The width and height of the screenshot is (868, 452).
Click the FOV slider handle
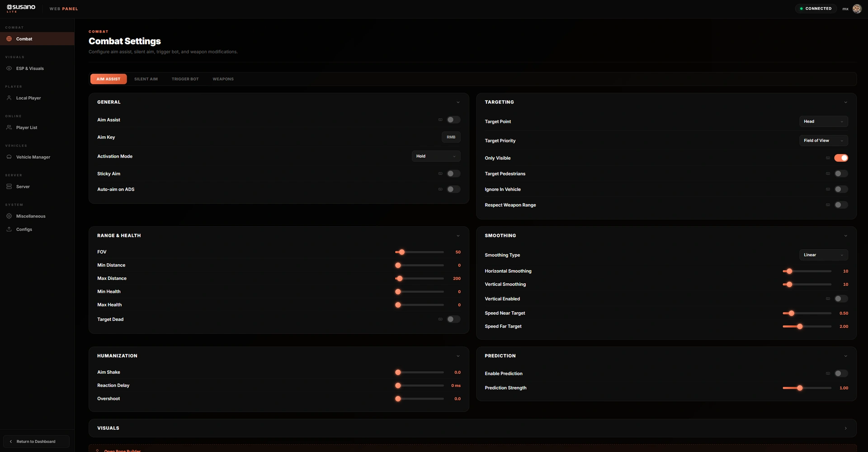click(401, 252)
